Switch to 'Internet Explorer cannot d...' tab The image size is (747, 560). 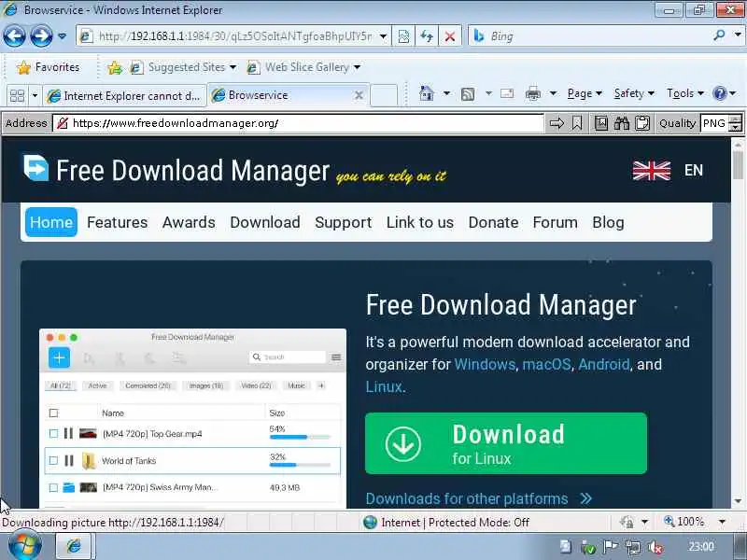point(125,96)
